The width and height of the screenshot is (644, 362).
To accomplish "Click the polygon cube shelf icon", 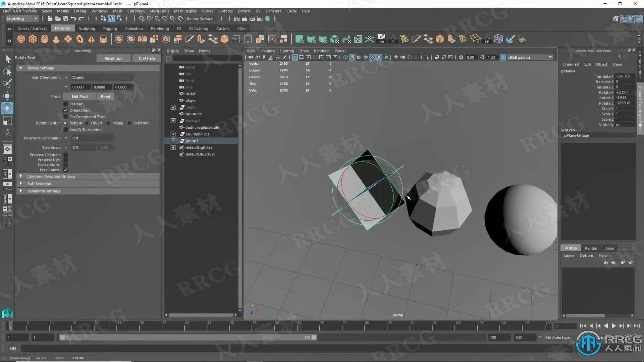I will coord(33,39).
